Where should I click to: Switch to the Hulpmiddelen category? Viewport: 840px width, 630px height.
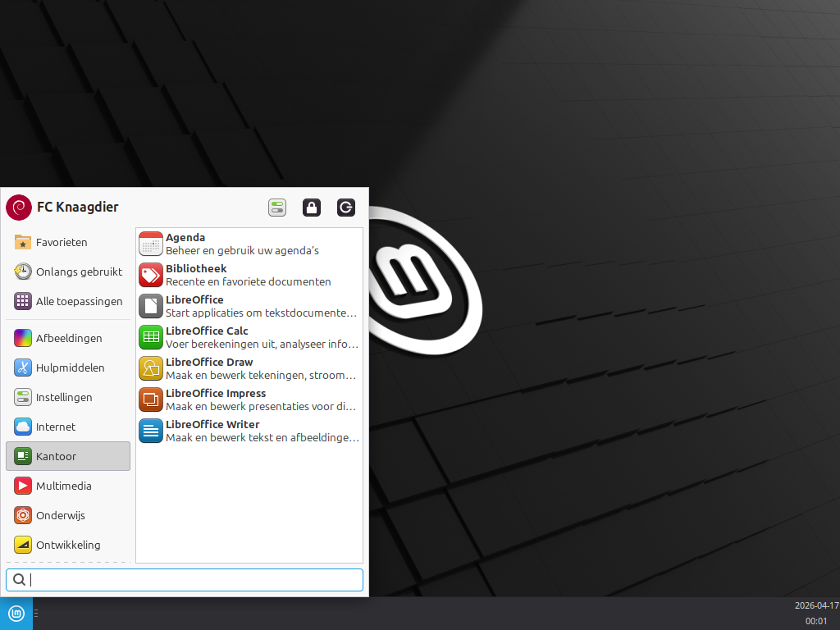71,367
